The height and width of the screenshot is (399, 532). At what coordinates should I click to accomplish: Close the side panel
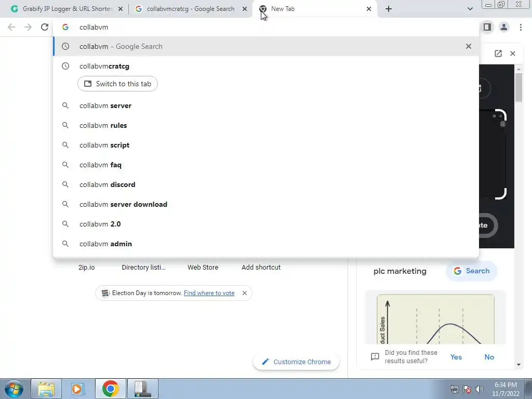coord(513,54)
